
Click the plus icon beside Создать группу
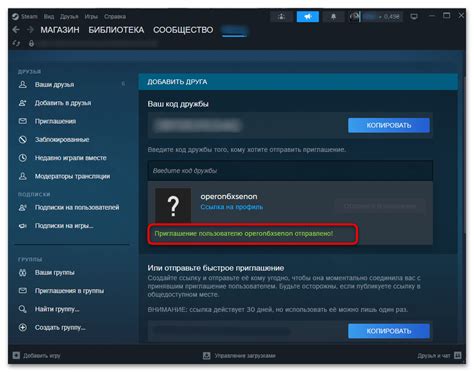pyautogui.click(x=23, y=327)
